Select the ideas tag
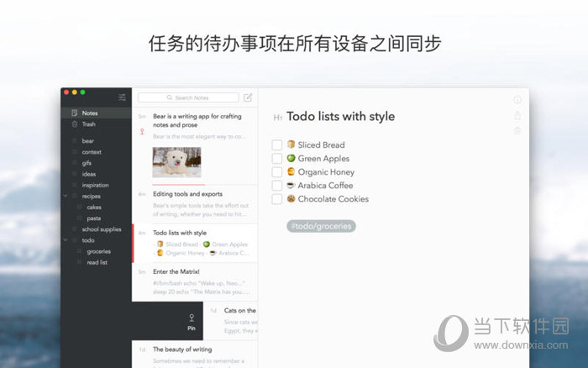This screenshot has width=588, height=368. [89, 174]
